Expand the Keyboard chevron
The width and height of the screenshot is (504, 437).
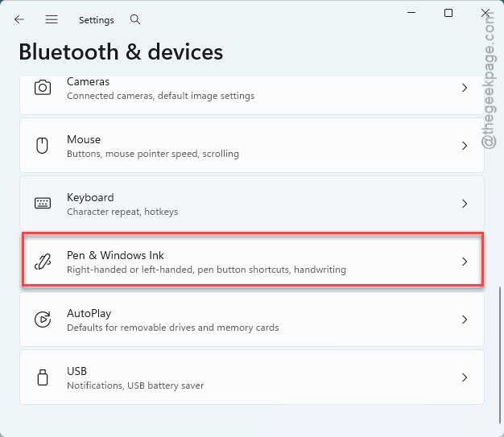pos(465,204)
